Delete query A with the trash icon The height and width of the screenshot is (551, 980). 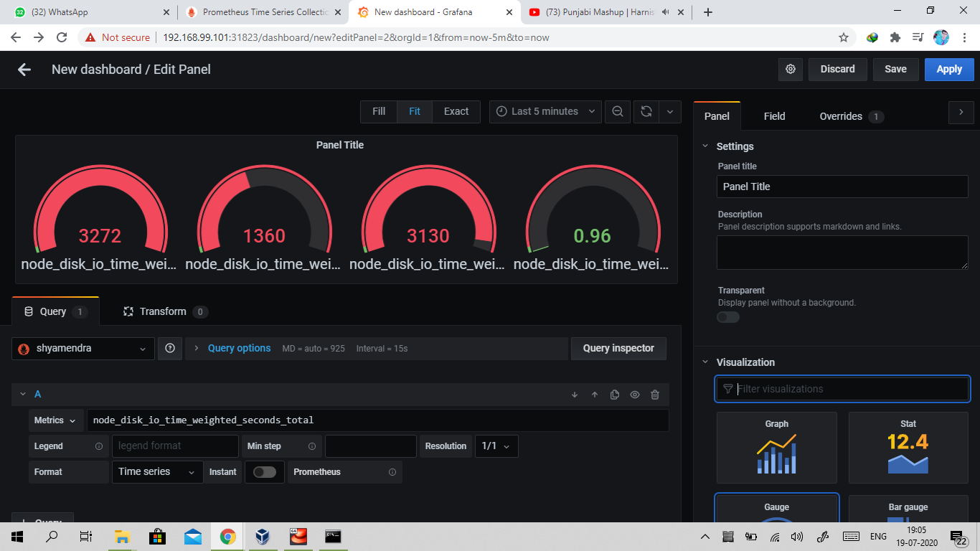pos(654,395)
